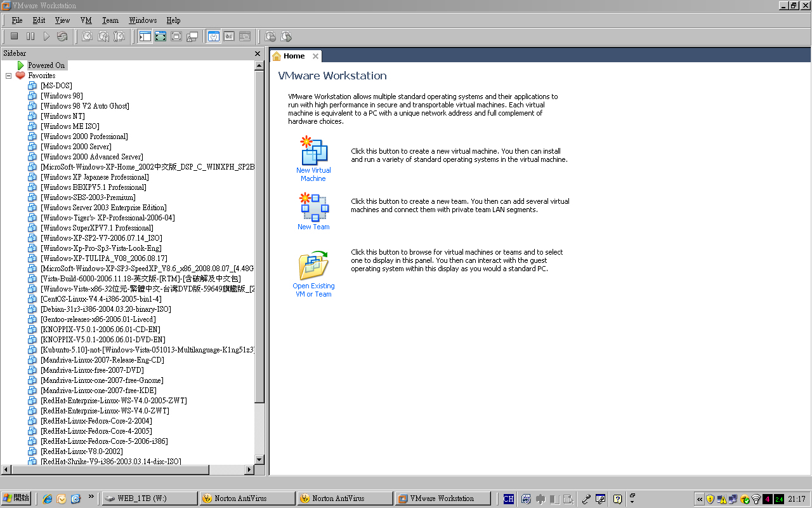Toggle the Summary view toolbar button
The width and height of the screenshot is (812, 508).
(x=214, y=37)
